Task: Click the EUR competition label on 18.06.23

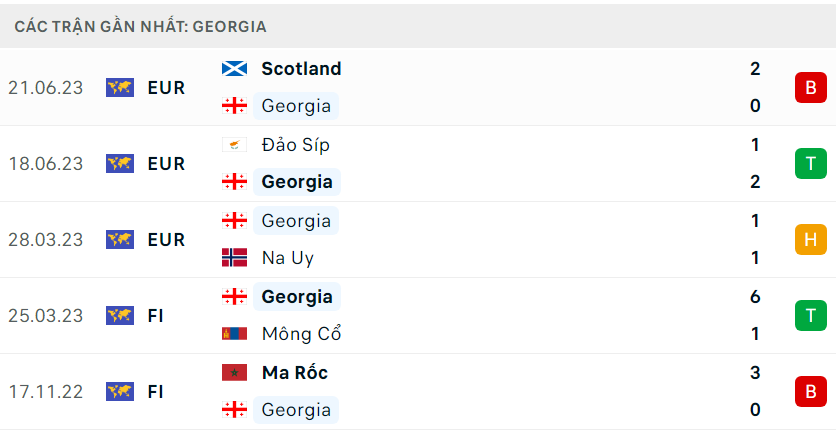Action: pyautogui.click(x=166, y=164)
